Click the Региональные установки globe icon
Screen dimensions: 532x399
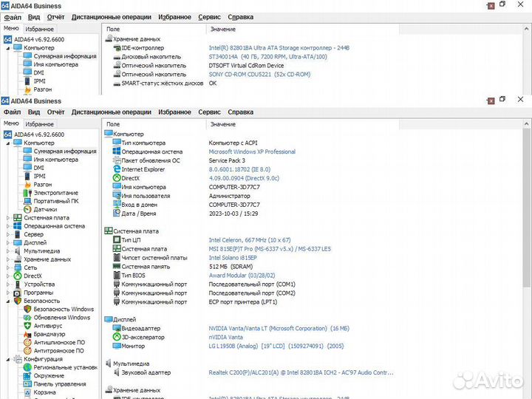tap(27, 367)
